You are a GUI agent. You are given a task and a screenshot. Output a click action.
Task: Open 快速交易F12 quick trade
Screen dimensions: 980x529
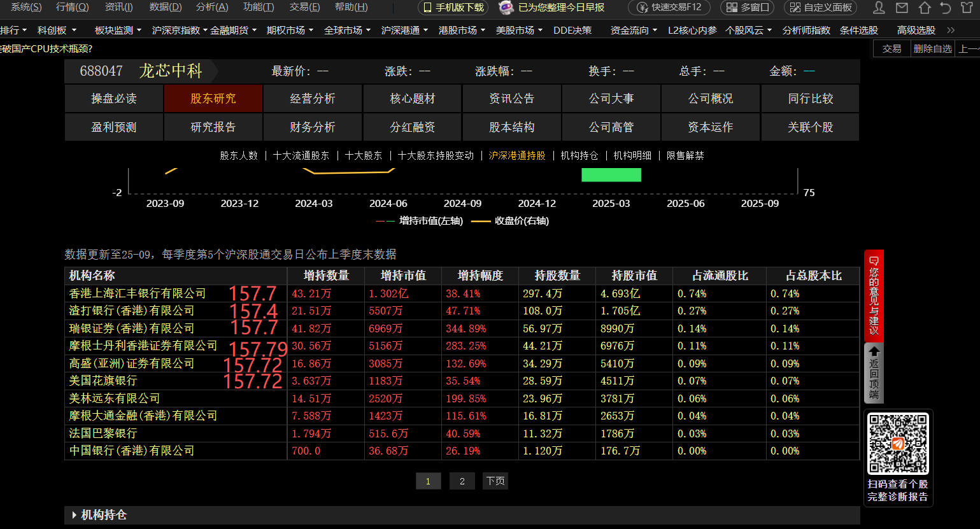(x=670, y=8)
